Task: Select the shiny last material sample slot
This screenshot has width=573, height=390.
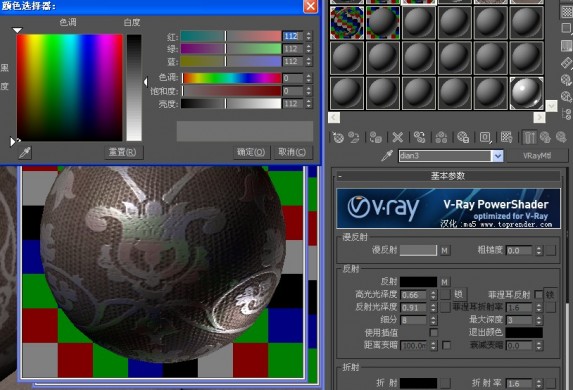Action: (526, 93)
